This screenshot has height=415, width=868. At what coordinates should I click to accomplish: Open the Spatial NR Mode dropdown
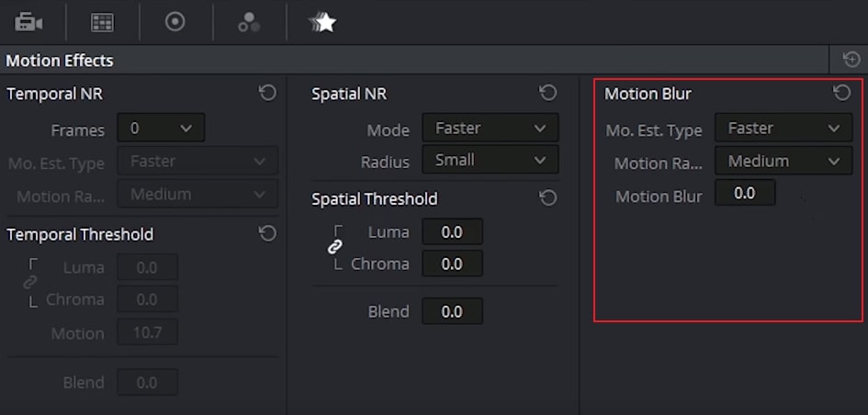point(490,129)
